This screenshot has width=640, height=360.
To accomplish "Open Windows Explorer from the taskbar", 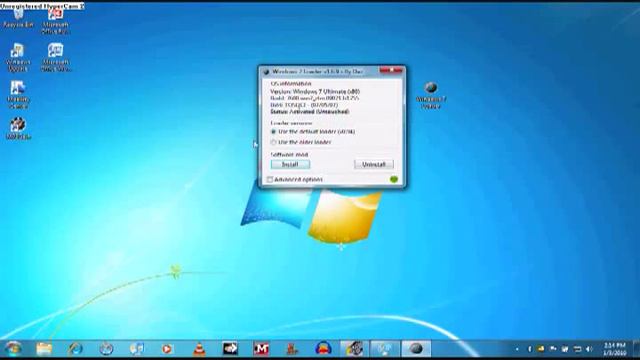I will (x=44, y=349).
